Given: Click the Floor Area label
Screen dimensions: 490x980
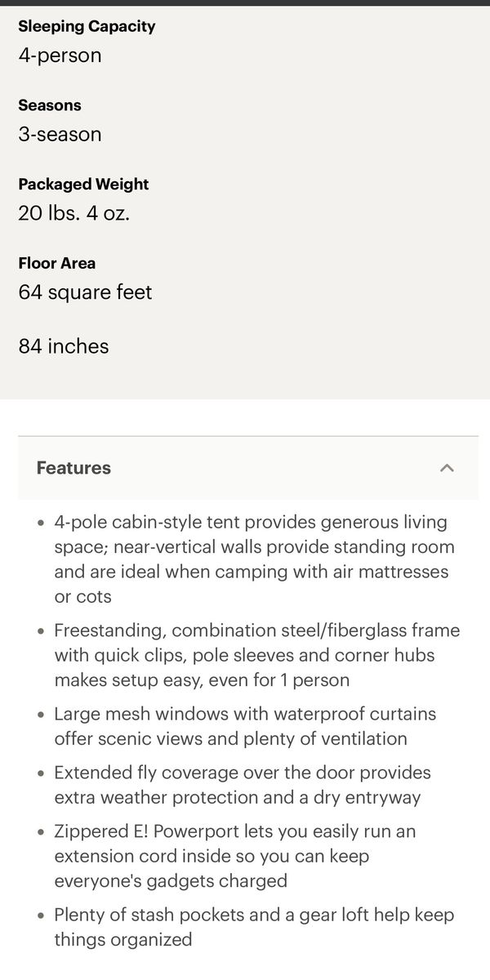Looking at the screenshot, I should pos(57,263).
